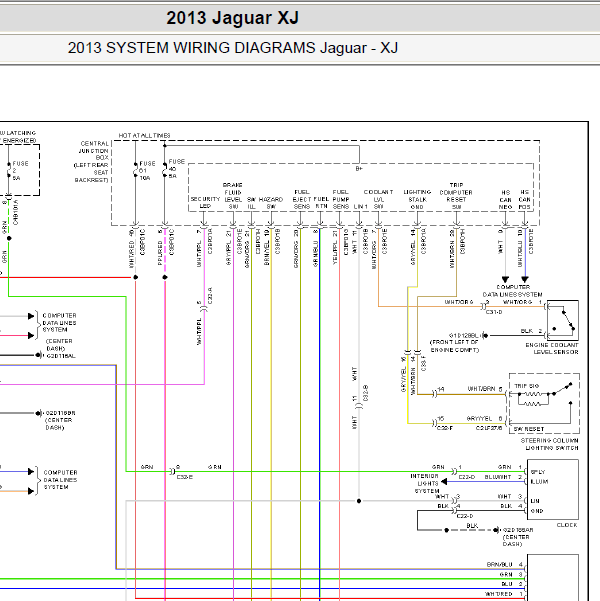Select the Fuse 2 5A symbol
Viewport: 600px width, 601px height.
click(x=9, y=171)
